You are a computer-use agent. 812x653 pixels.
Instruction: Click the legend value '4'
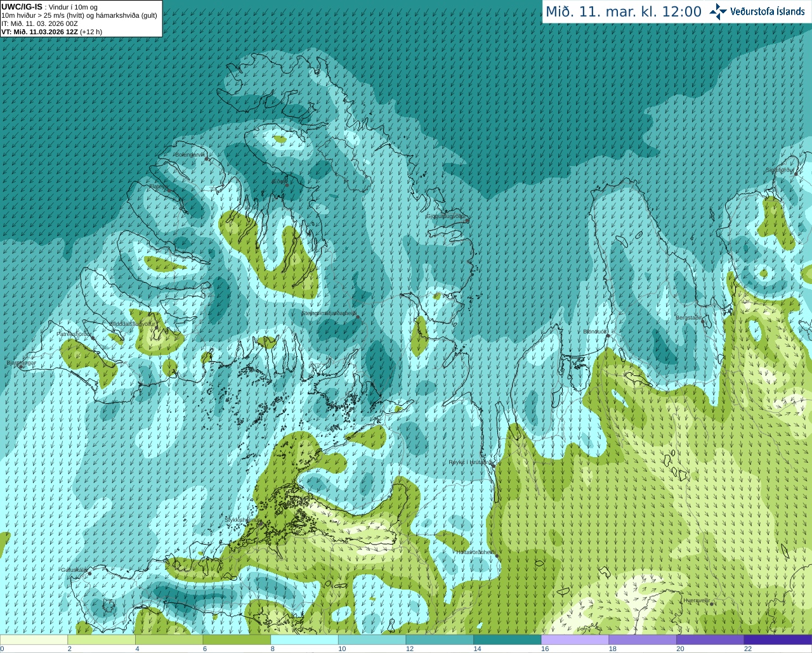(x=137, y=649)
